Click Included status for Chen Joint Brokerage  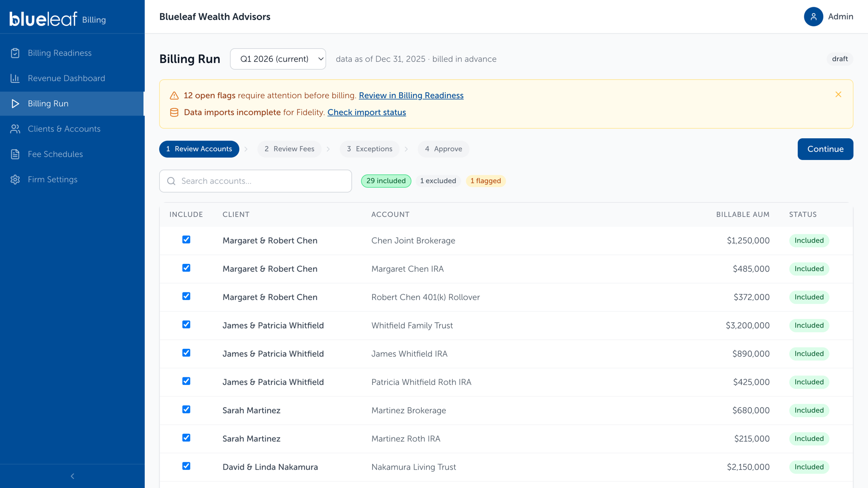tap(809, 240)
